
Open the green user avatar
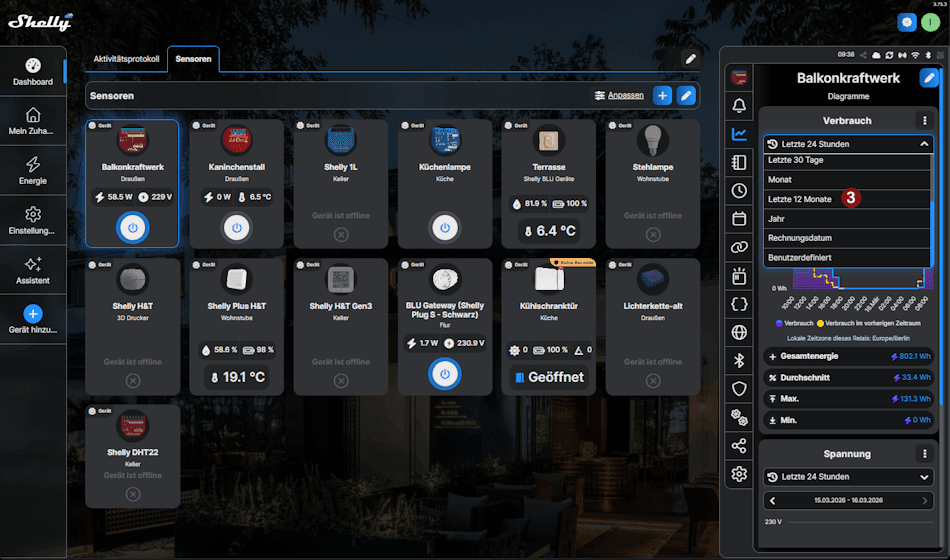tap(930, 22)
